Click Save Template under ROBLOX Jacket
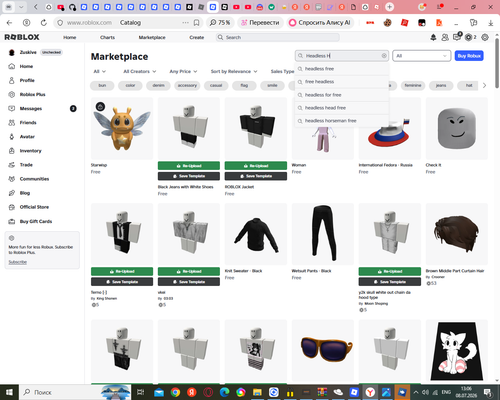The image size is (500, 400). [x=256, y=176]
